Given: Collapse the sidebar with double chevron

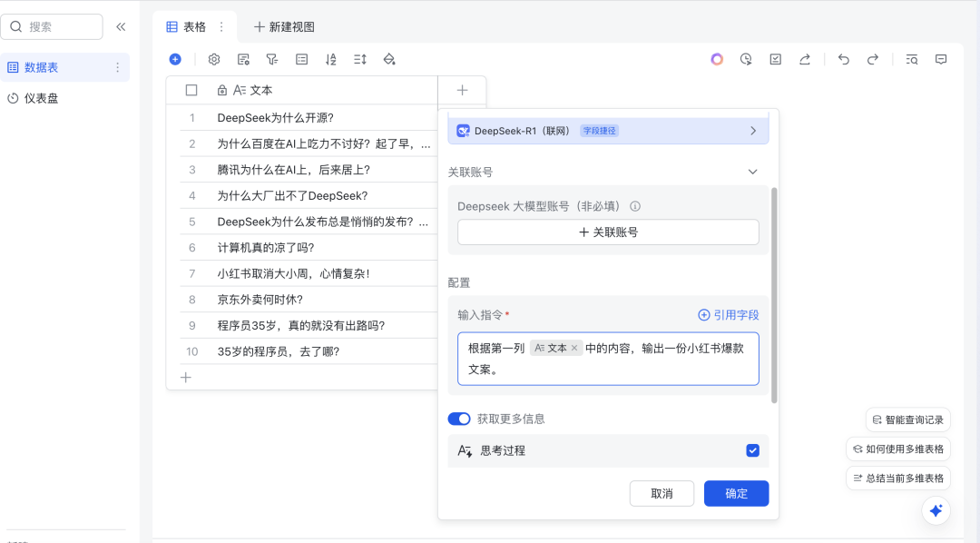Looking at the screenshot, I should click(121, 27).
